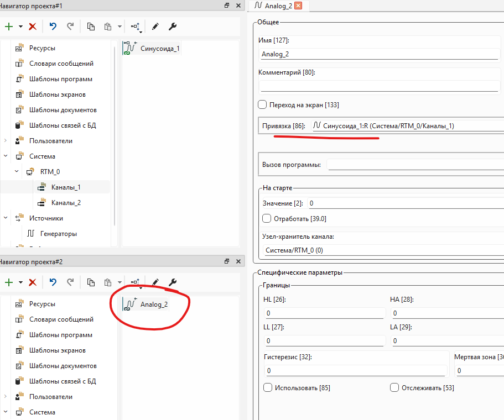504x420 pixels.
Task: Click green plus add icon in Navigator #1
Action: pyautogui.click(x=9, y=27)
